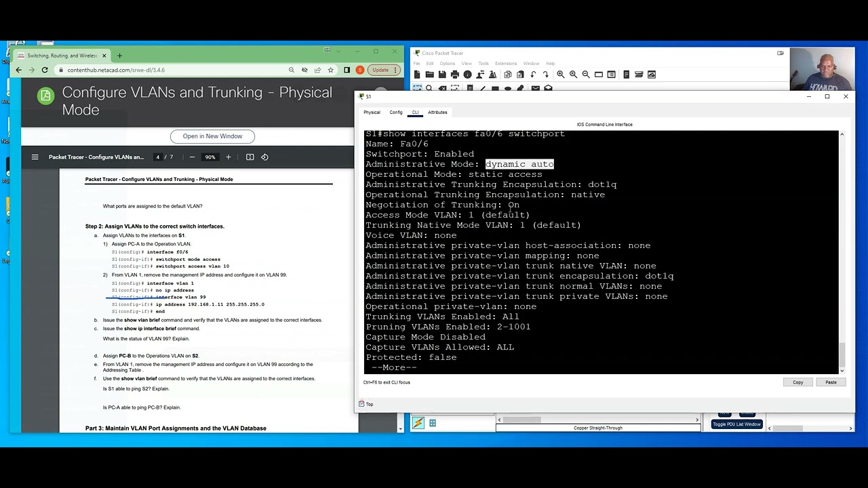Click 'Step 2: Assign VLANs' heading in PDF
This screenshot has height=488, width=868.
[x=155, y=226]
